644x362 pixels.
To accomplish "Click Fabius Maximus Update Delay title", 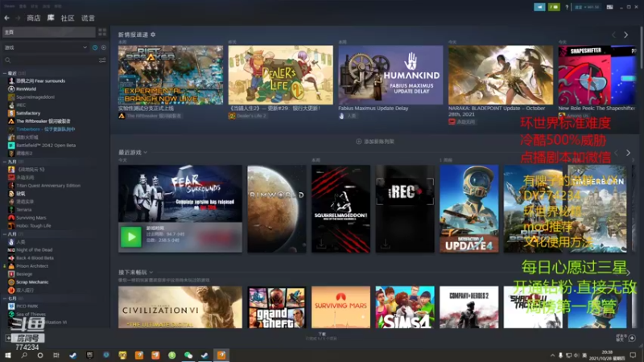I will click(x=374, y=109).
